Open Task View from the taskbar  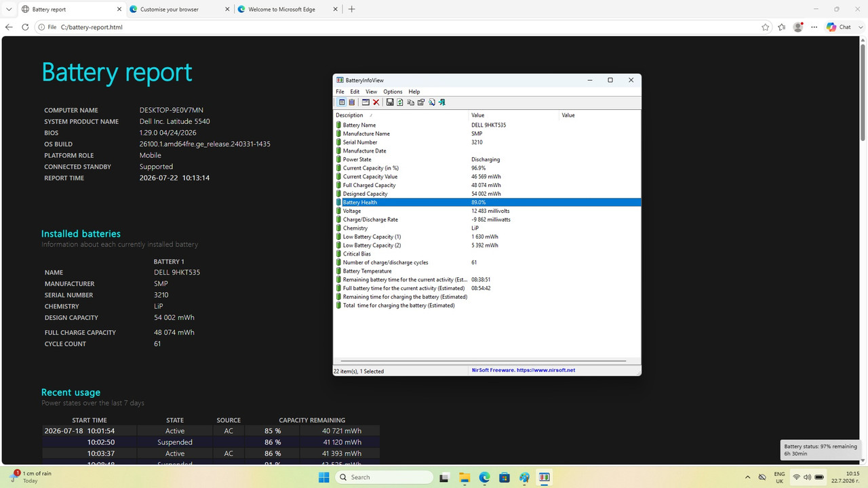tap(445, 477)
